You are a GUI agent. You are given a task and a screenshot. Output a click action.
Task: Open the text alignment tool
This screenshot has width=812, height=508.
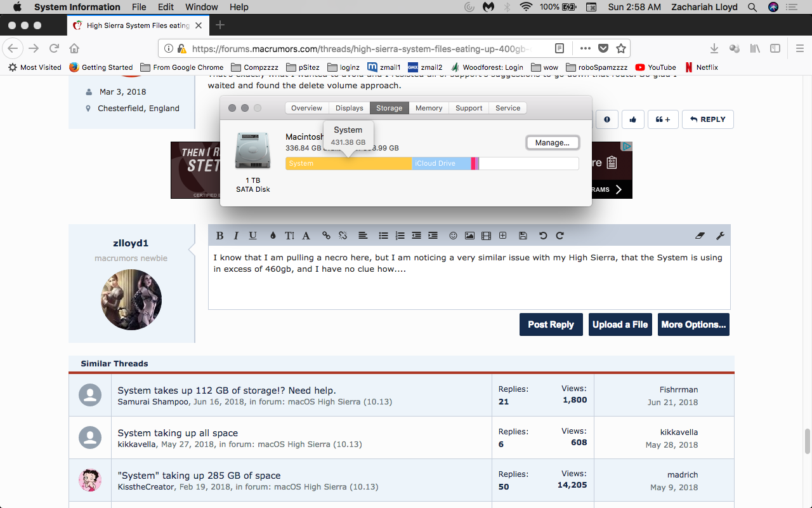363,236
